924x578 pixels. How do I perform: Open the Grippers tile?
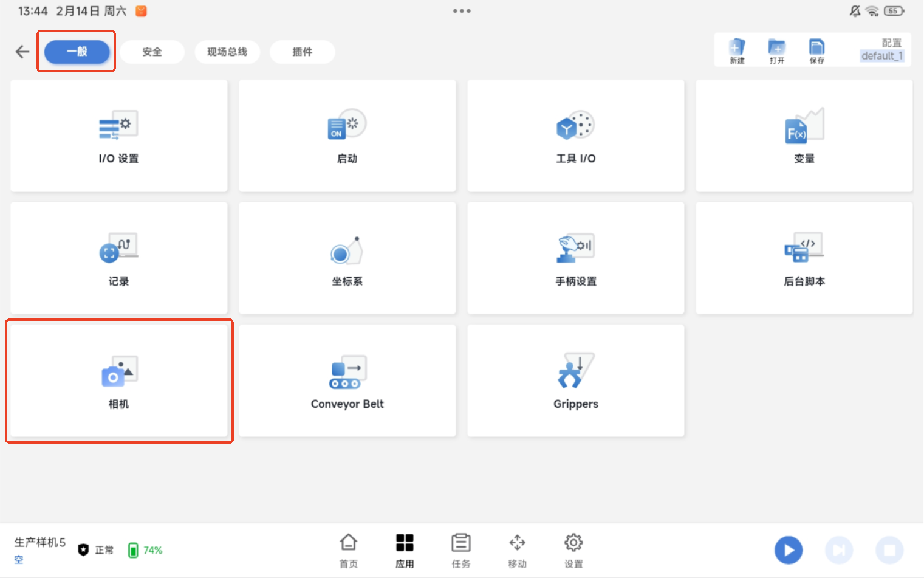[576, 381]
